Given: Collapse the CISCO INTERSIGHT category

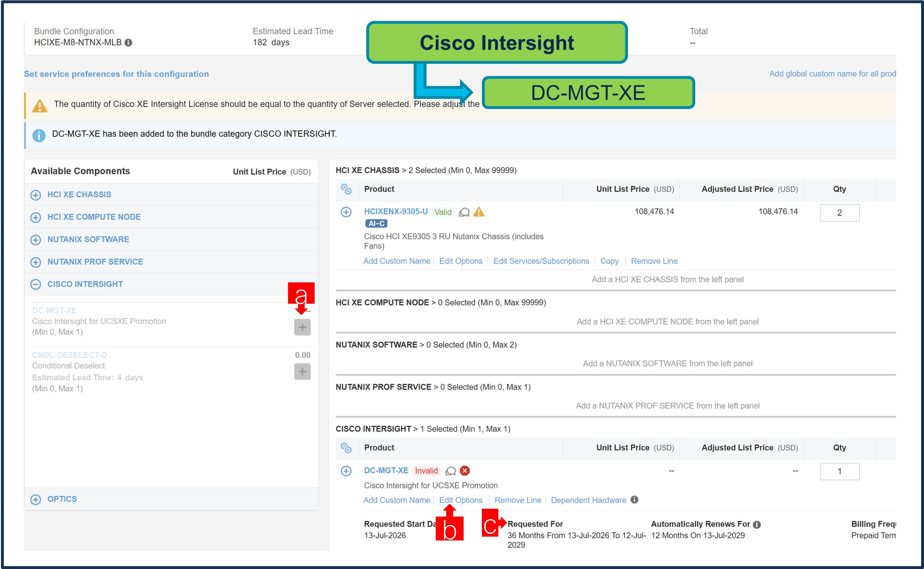Looking at the screenshot, I should coord(36,284).
